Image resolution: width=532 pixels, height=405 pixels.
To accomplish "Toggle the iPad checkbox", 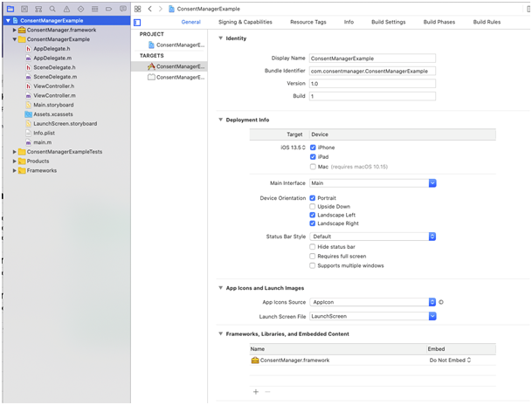I will pos(313,157).
